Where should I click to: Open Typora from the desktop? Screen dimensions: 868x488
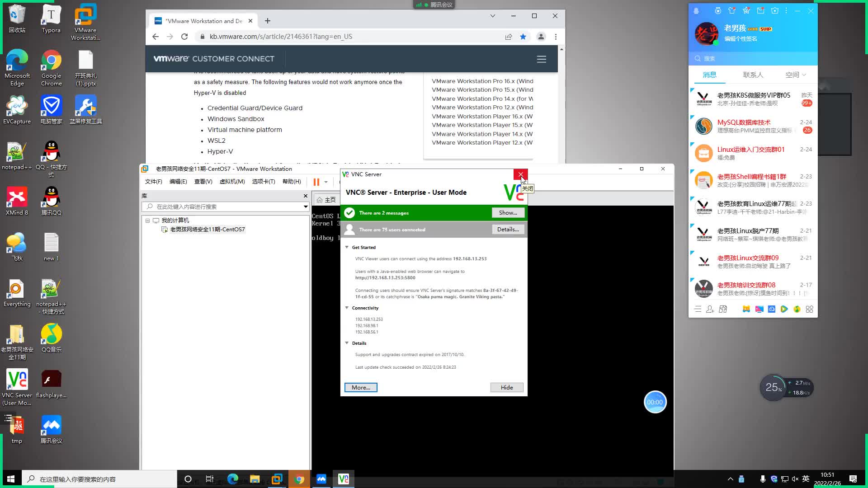(51, 19)
